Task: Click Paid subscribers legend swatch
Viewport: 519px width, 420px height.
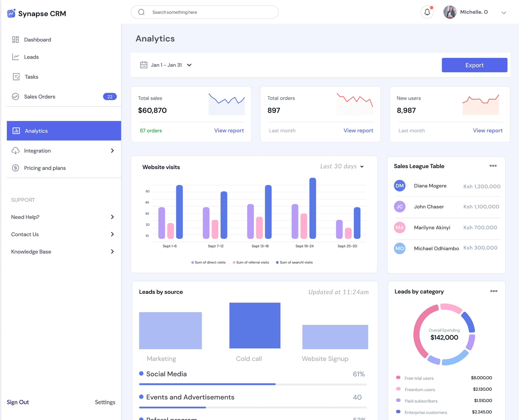Action: point(398,400)
